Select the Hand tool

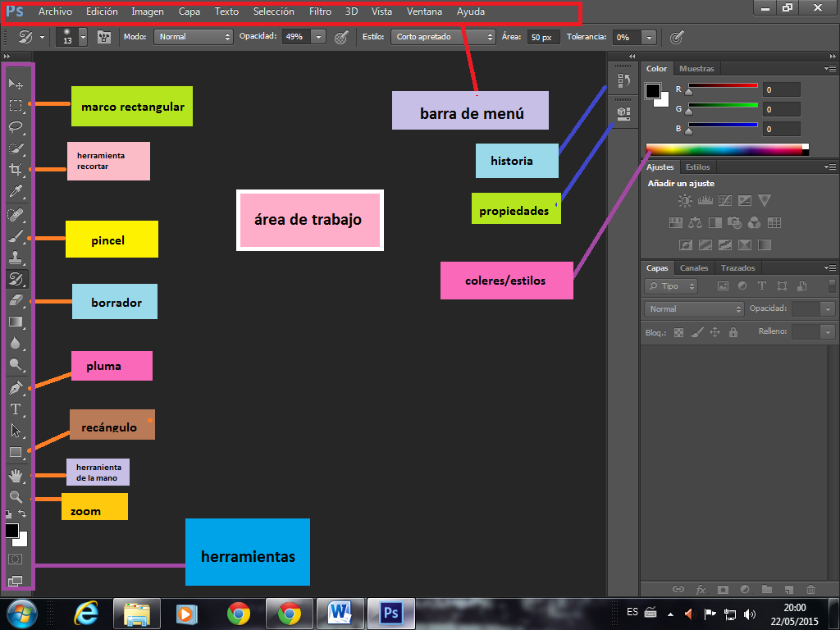pos(16,475)
